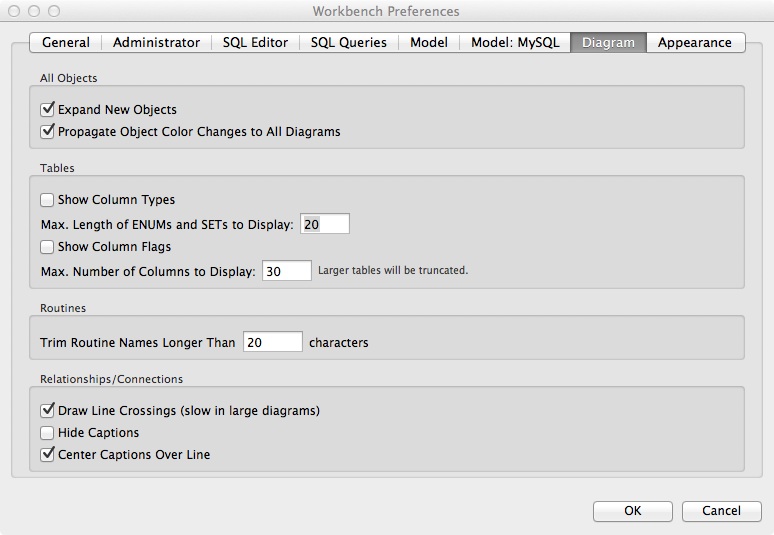Open the Administrator tab

click(x=156, y=42)
